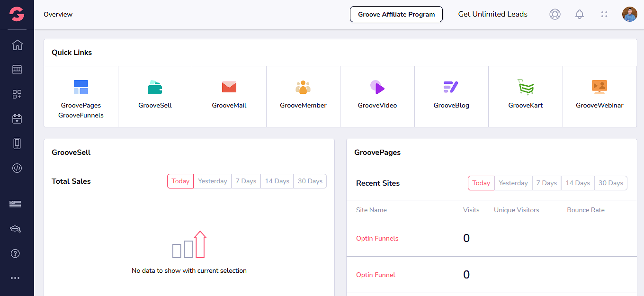
Task: Click the Unique Visitors column header
Action: tap(517, 210)
